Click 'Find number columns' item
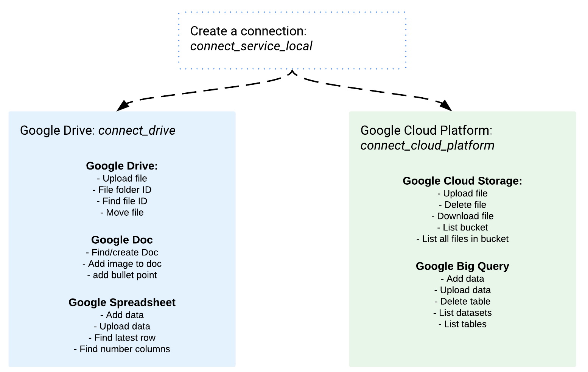The width and height of the screenshot is (588, 372). (122, 349)
